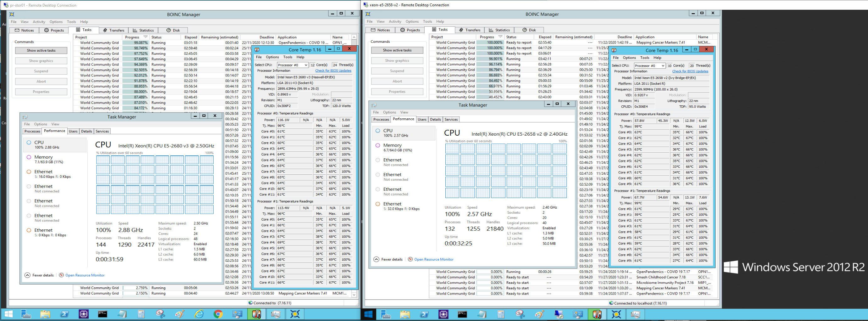
Task: Launch Snipping Tool in pr-stor01 taskbar
Action: [x=160, y=314]
